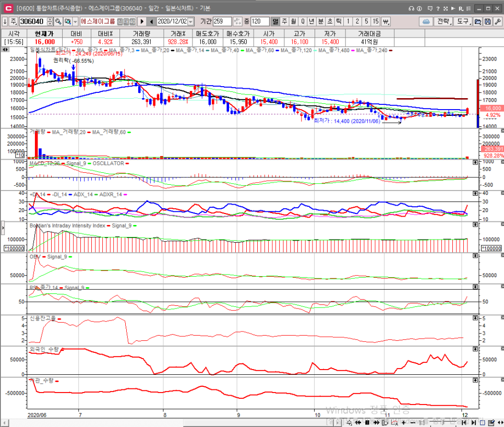Collapse the OBV panel arrow
Screen dimensions: 504x427
pos(475,255)
